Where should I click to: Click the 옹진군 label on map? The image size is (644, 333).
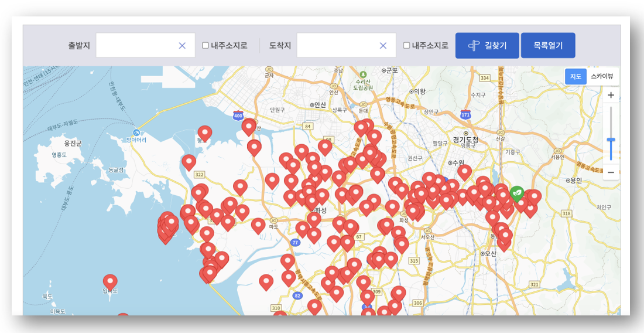73,144
